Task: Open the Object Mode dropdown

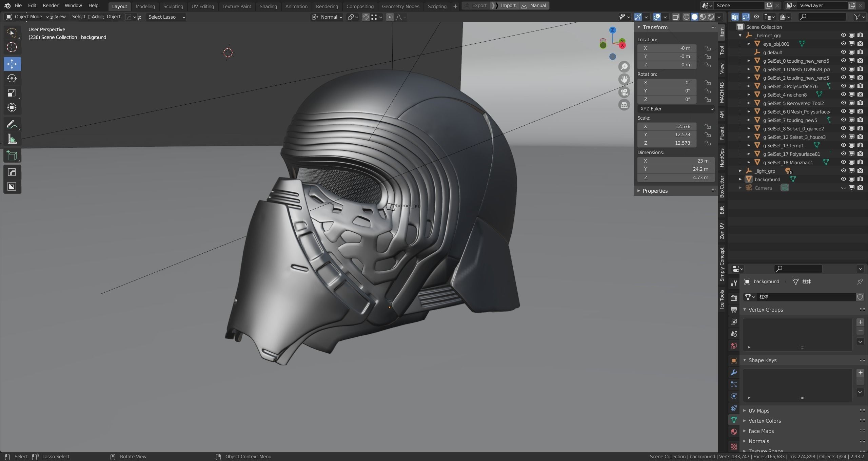Action: 27,17
